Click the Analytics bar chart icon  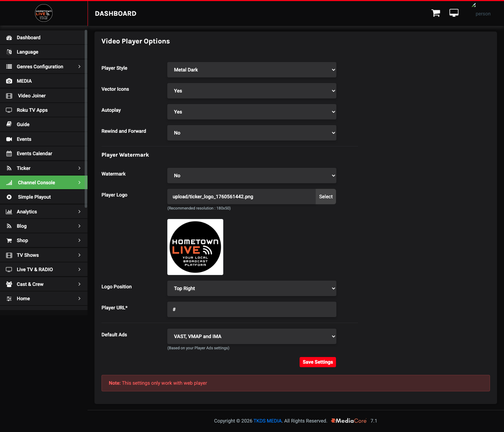click(x=9, y=212)
